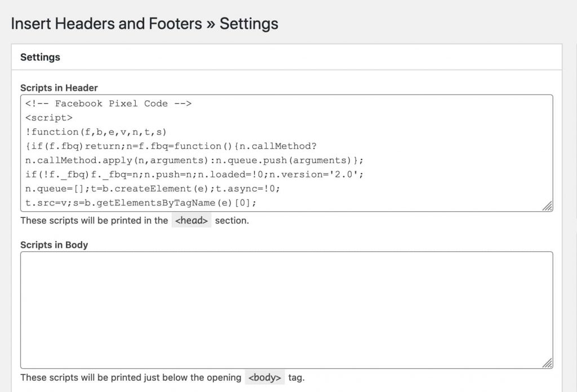Viewport: 577px width, 392px height.
Task: Click the "Scripts in Header" field label
Action: pyautogui.click(x=59, y=88)
